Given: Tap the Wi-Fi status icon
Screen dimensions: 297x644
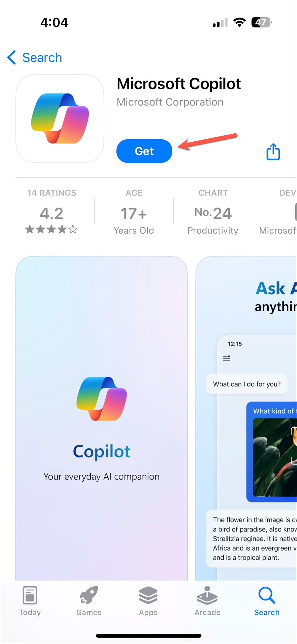Looking at the screenshot, I should click(239, 22).
